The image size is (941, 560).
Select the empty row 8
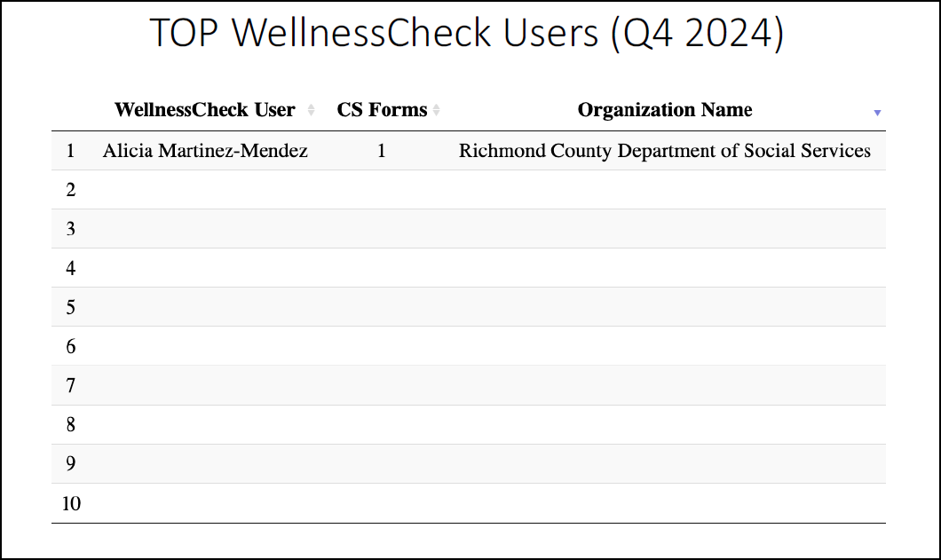pyautogui.click(x=70, y=424)
